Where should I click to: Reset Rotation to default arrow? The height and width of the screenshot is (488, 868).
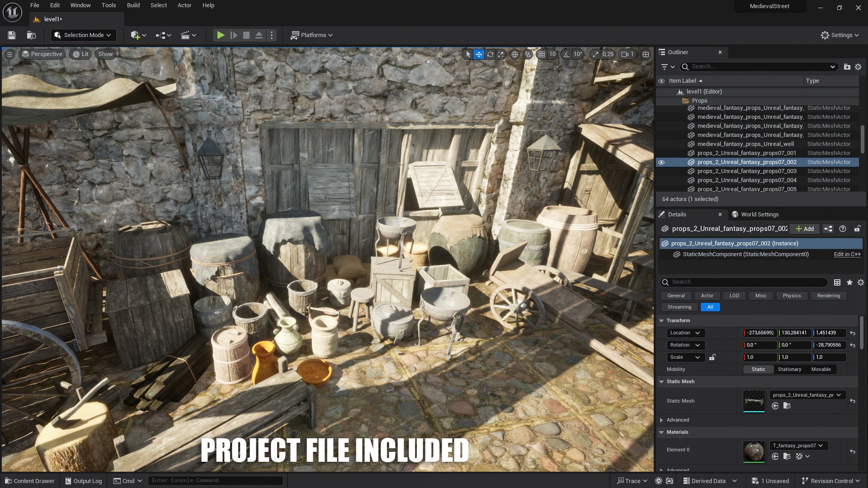(853, 345)
